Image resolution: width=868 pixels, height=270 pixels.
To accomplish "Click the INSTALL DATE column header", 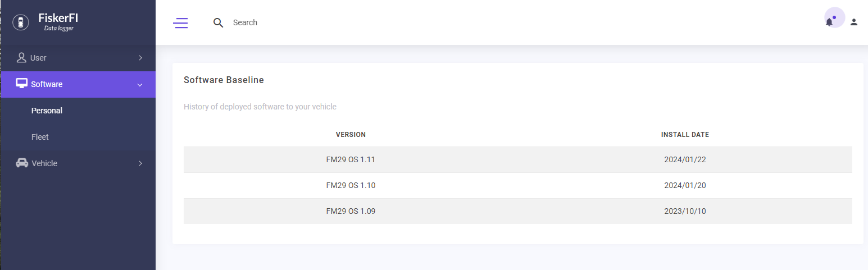I will tap(685, 135).
